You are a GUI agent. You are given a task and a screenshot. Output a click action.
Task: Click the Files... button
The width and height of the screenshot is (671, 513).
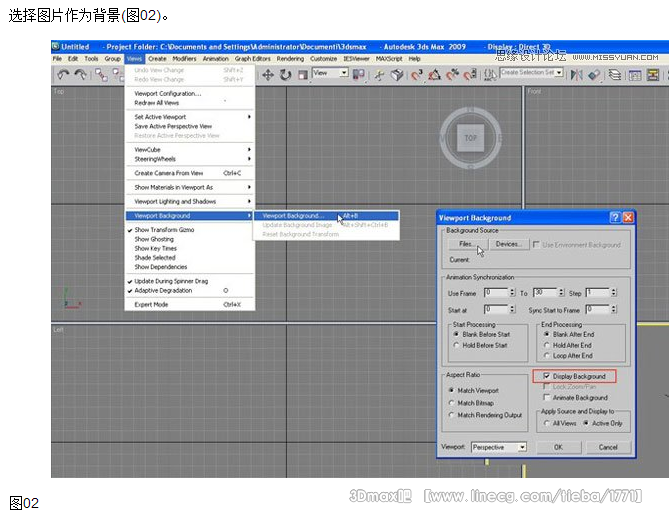(466, 244)
